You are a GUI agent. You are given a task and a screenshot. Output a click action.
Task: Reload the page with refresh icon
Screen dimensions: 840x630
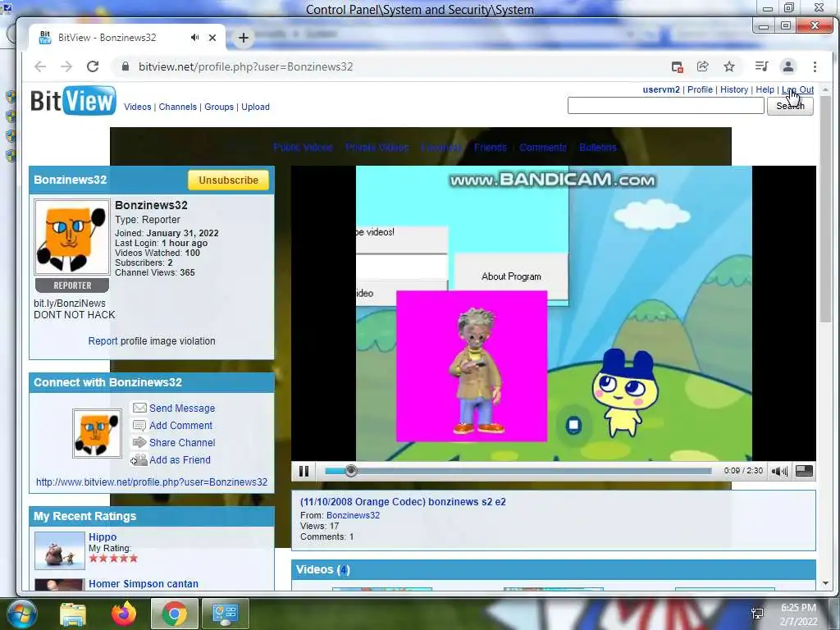[93, 66]
